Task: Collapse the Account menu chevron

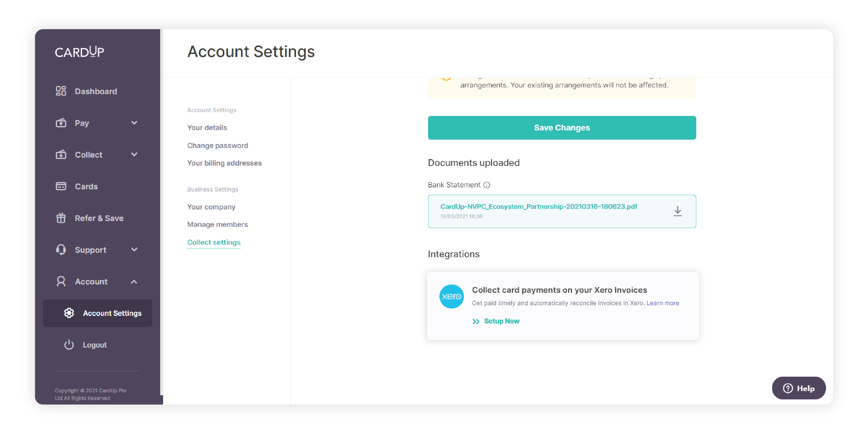Action: 134,282
